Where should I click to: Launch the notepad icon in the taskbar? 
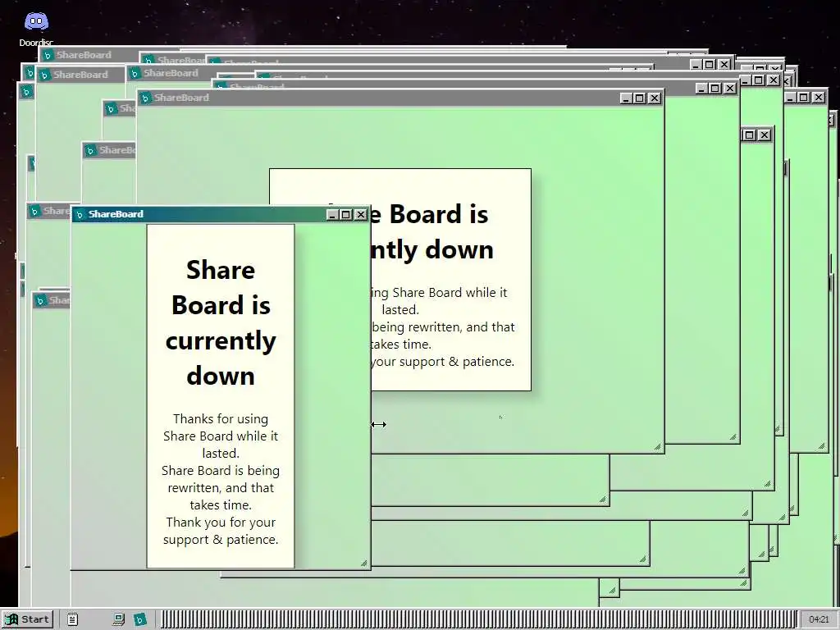(x=73, y=619)
